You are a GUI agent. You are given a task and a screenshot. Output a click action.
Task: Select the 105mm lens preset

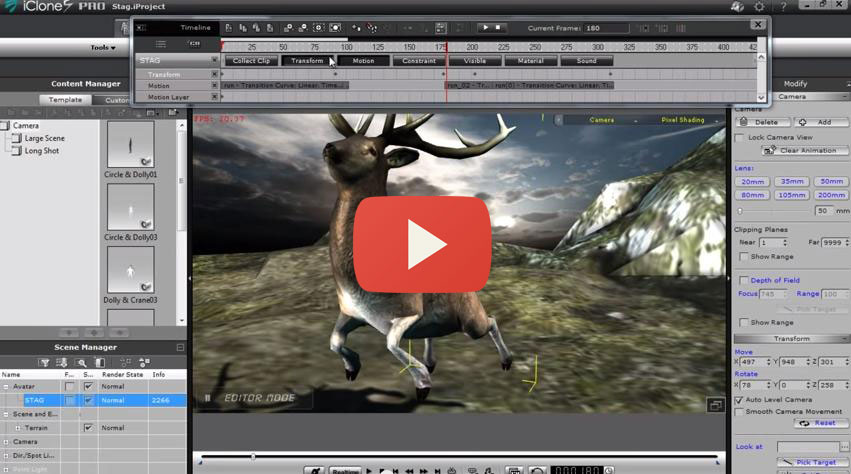pos(792,195)
